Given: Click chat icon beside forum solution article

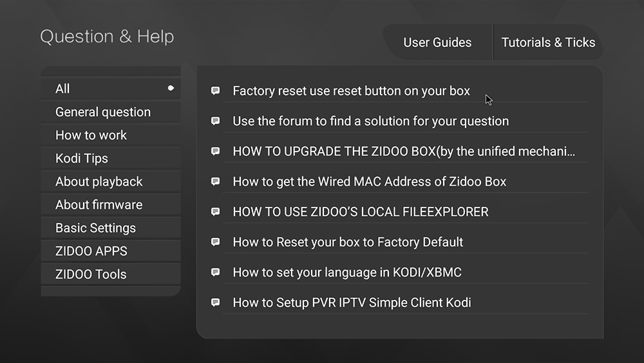Looking at the screenshot, I should (215, 121).
